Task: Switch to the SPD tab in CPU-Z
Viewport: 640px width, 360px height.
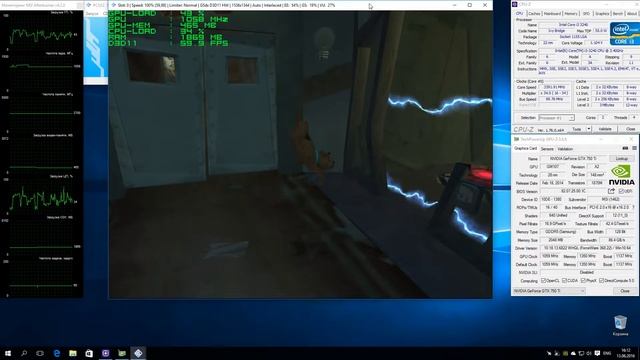Action: coord(586,13)
